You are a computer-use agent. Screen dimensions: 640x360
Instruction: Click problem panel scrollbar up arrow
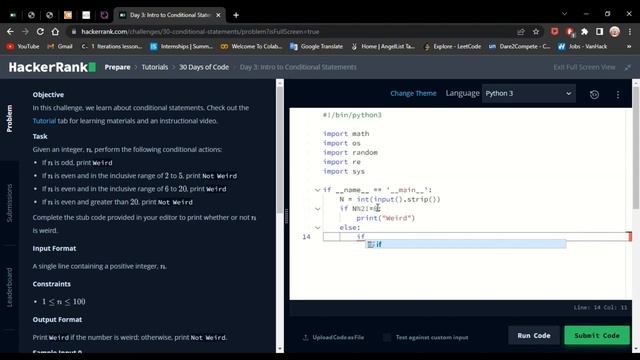coord(280,83)
